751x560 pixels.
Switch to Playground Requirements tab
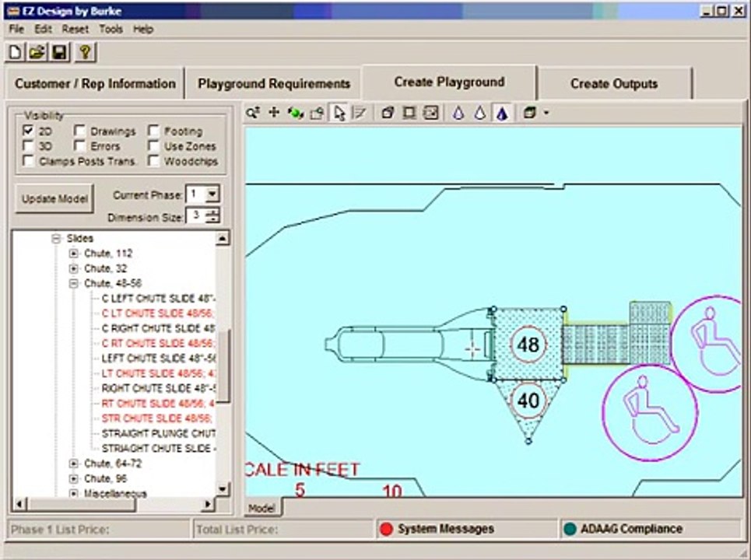(x=274, y=84)
